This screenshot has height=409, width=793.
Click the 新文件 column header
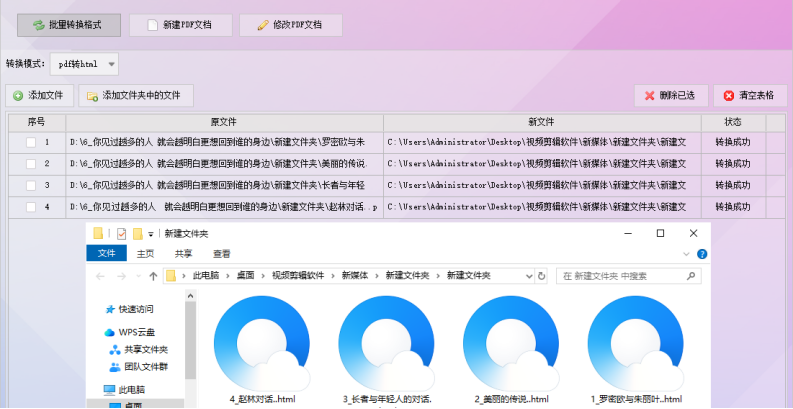tap(542, 122)
